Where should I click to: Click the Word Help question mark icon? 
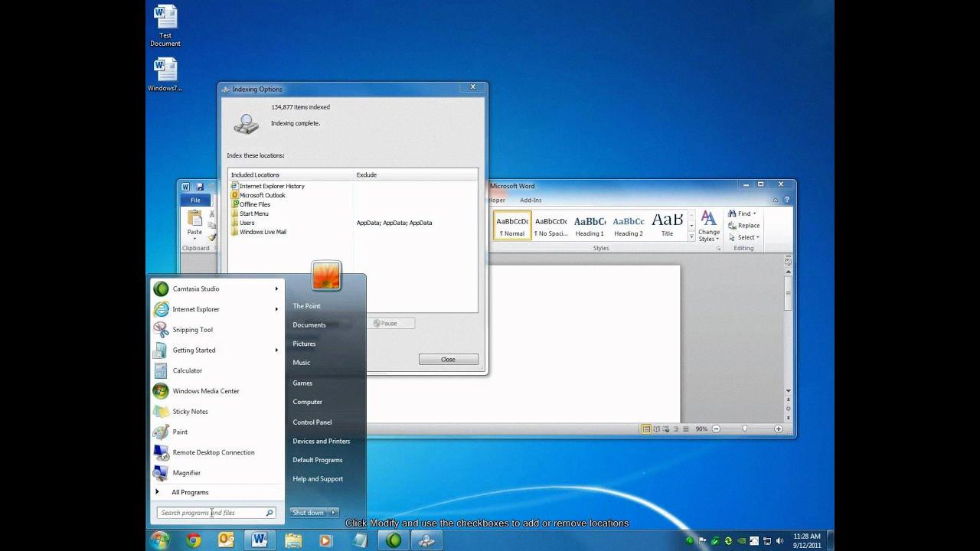coord(786,200)
